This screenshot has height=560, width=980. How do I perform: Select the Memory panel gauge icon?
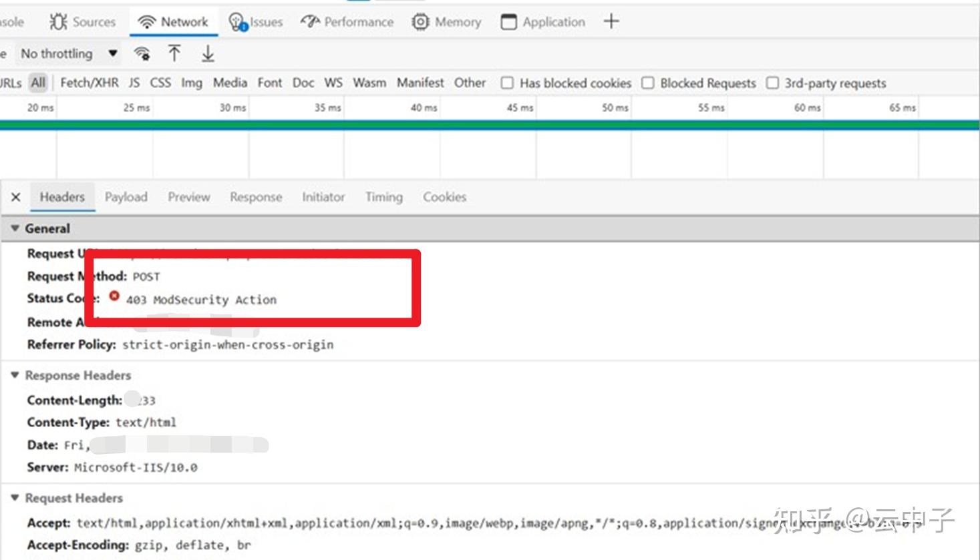pyautogui.click(x=420, y=21)
